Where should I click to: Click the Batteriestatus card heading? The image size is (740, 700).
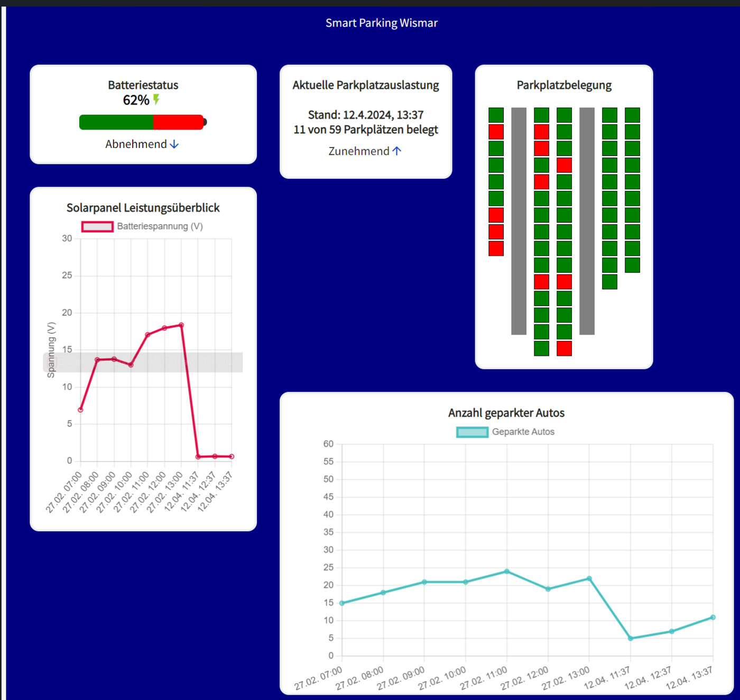143,85
